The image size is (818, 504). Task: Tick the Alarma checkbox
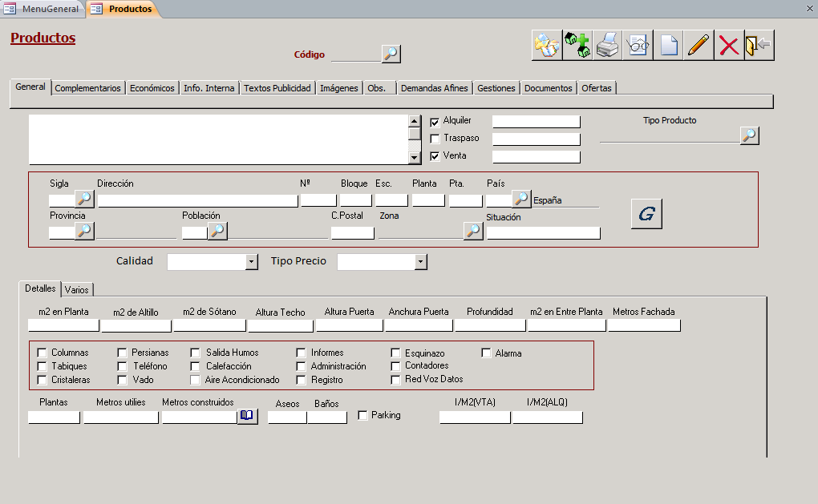[x=486, y=353]
